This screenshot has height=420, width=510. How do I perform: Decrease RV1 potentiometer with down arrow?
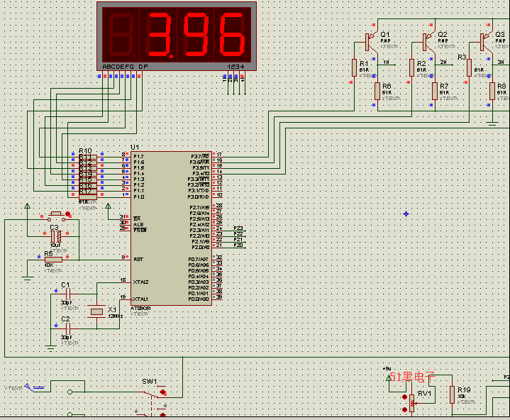(x=404, y=409)
